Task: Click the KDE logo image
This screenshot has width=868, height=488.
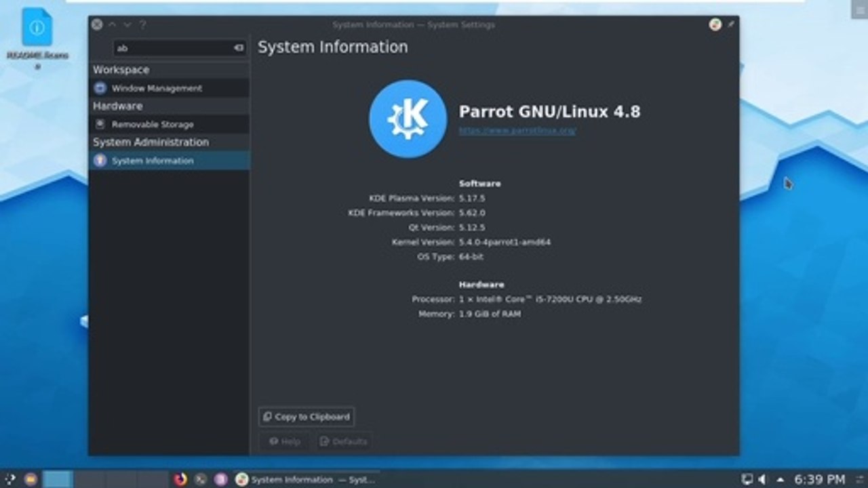Action: point(408,119)
